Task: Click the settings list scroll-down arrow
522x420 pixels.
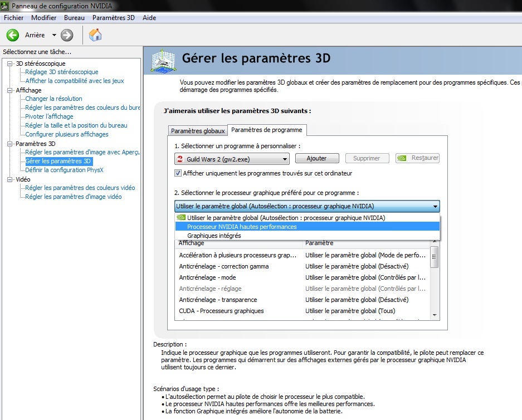Action: tap(434, 315)
